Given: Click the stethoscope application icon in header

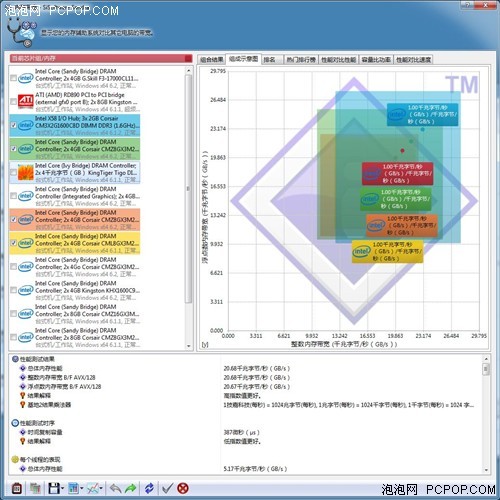Looking at the screenshot, I should coord(21,32).
